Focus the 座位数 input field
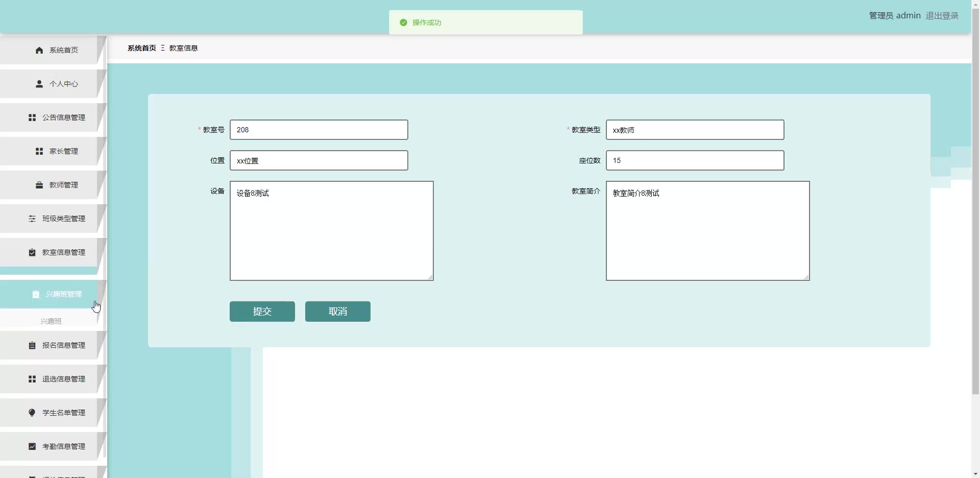 point(695,160)
